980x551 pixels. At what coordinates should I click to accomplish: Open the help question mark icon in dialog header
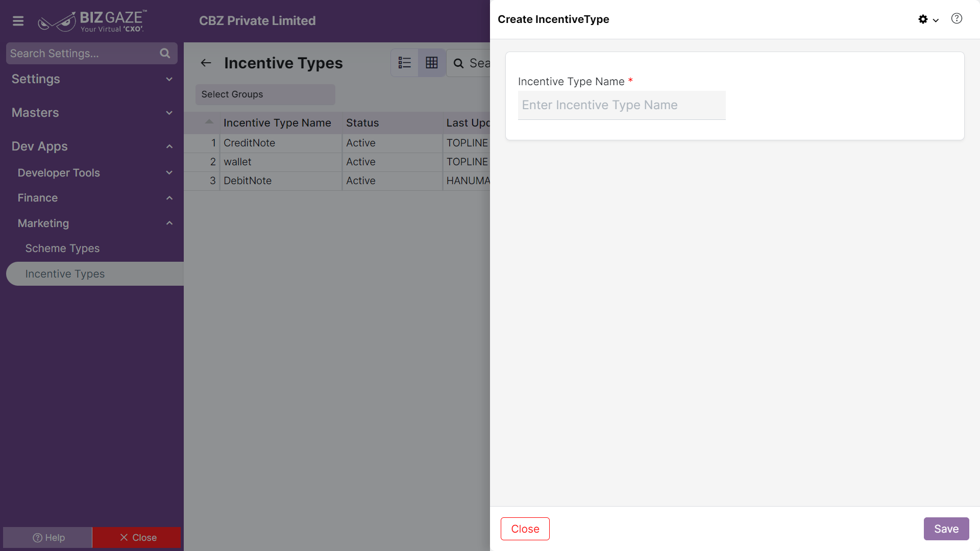[x=957, y=19]
